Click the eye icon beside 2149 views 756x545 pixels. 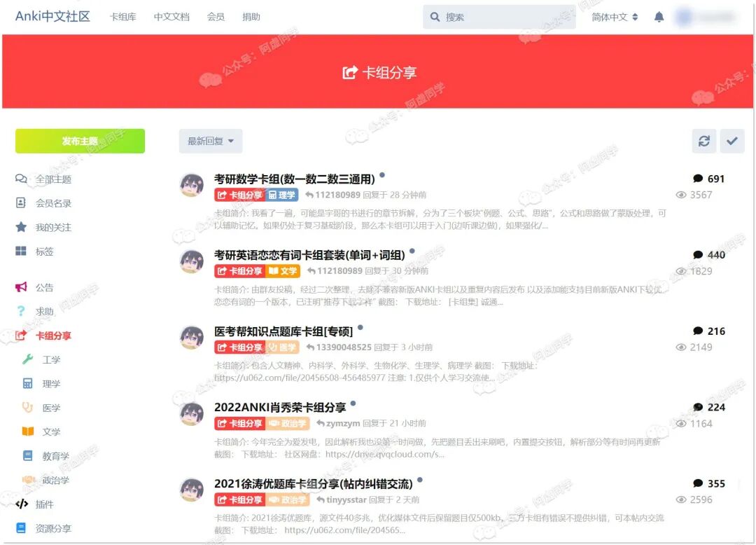681,347
